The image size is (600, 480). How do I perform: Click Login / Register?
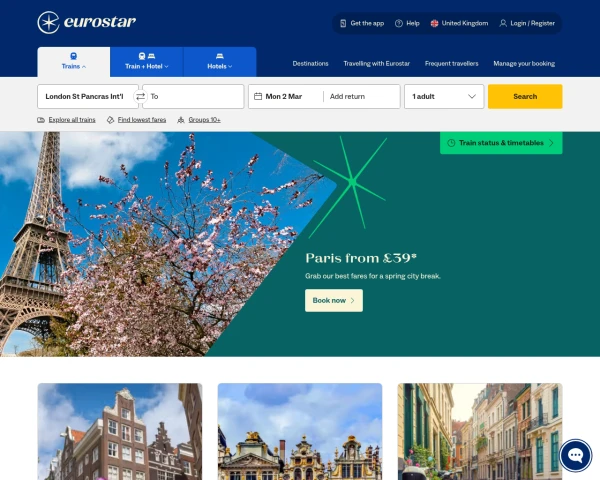coord(527,23)
